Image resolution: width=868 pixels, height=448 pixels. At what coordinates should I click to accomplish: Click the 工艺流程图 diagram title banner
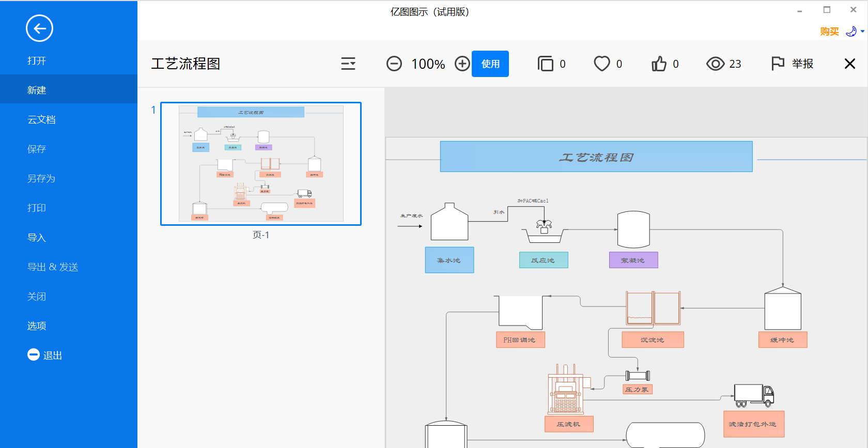pos(596,157)
